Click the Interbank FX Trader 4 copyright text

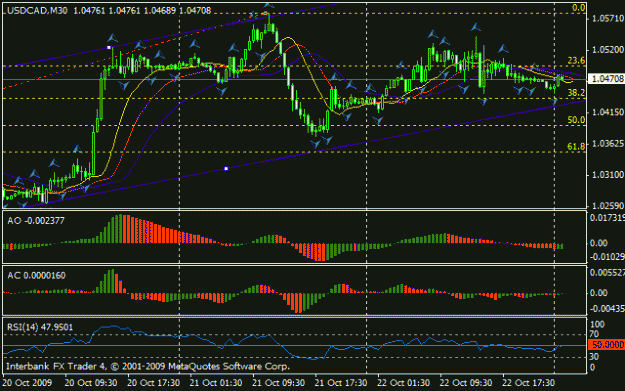[x=148, y=366]
